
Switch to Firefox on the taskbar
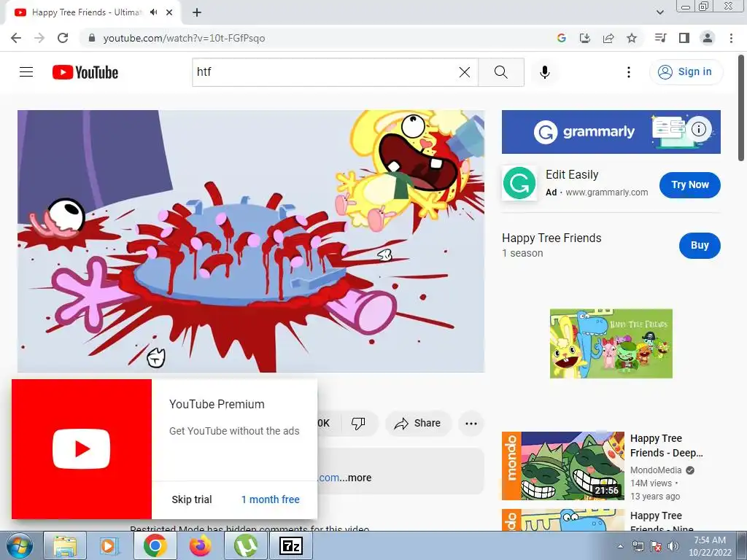pos(201,545)
